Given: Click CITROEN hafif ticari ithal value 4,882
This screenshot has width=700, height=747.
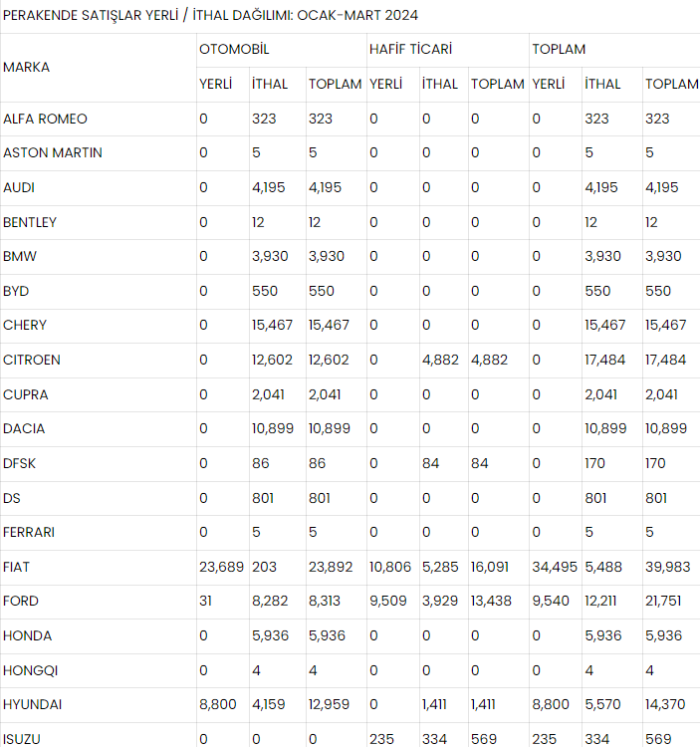Looking at the screenshot, I should coord(440,361).
